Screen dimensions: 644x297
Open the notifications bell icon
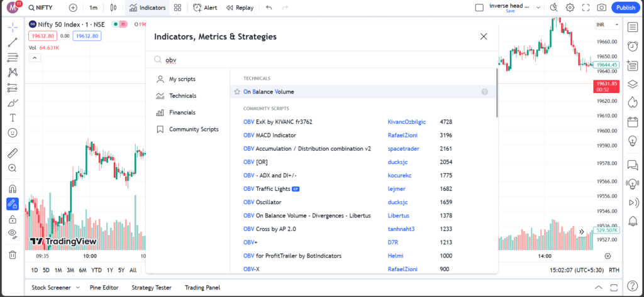click(633, 222)
